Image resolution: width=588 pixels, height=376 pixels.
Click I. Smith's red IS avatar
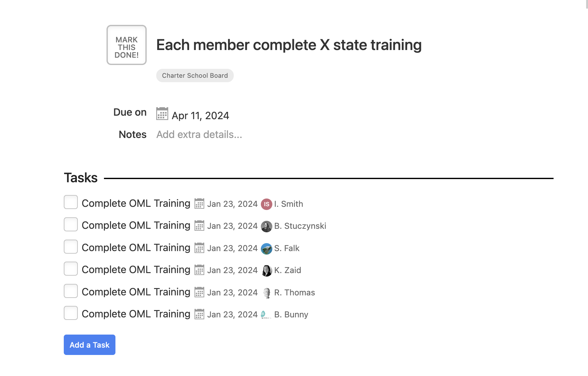(266, 204)
